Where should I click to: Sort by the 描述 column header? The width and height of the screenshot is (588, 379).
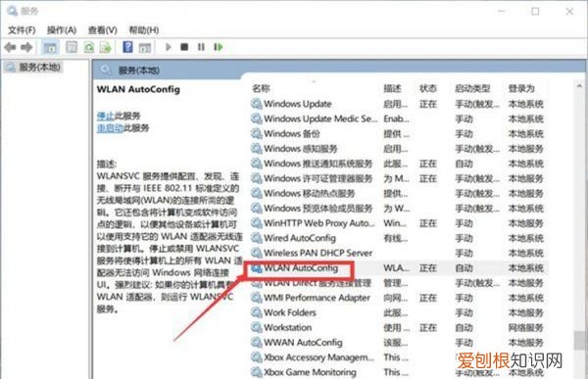click(x=393, y=88)
